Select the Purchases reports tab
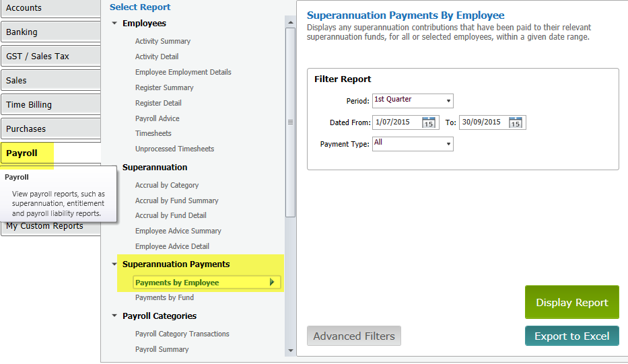628x364 pixels. [x=50, y=129]
